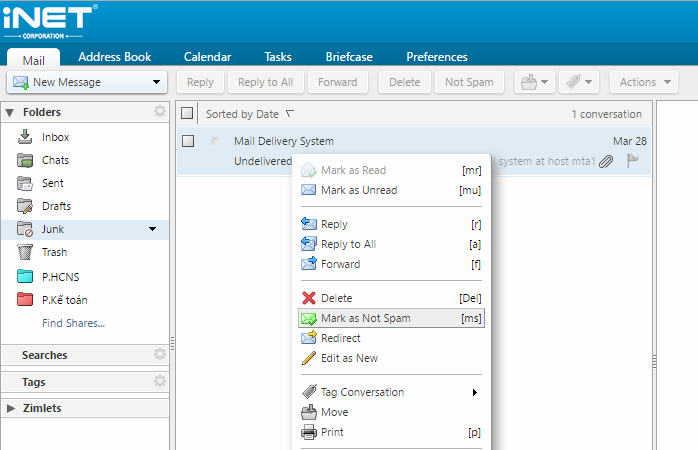Switch to the Briefcase tab
This screenshot has width=698, height=450.
click(349, 57)
